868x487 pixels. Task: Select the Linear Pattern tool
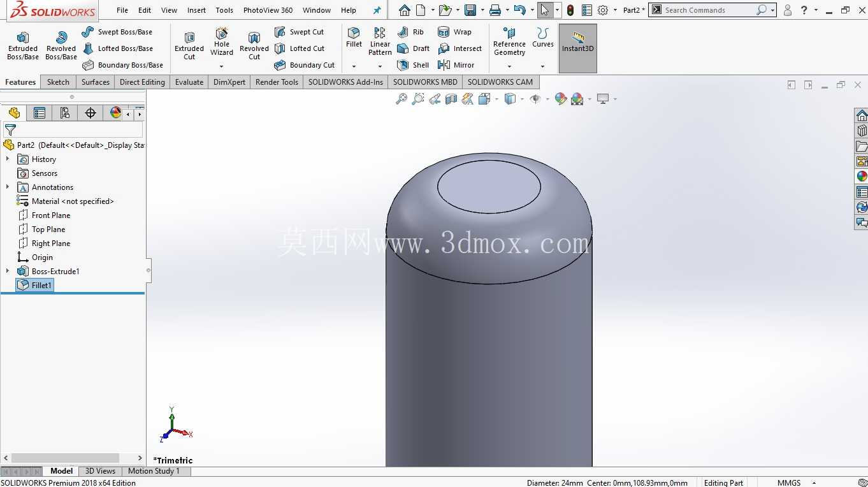[x=380, y=41]
